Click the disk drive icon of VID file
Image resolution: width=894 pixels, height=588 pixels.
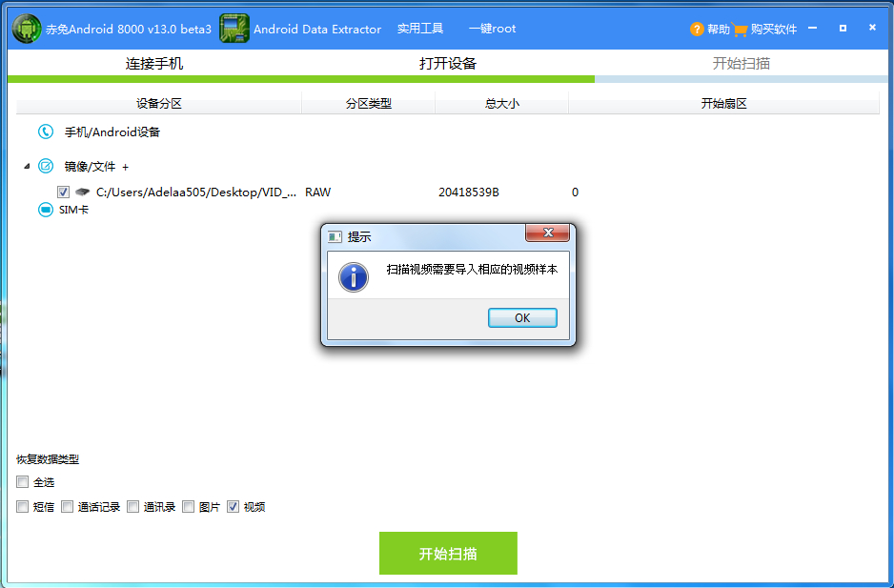pyautogui.click(x=83, y=193)
